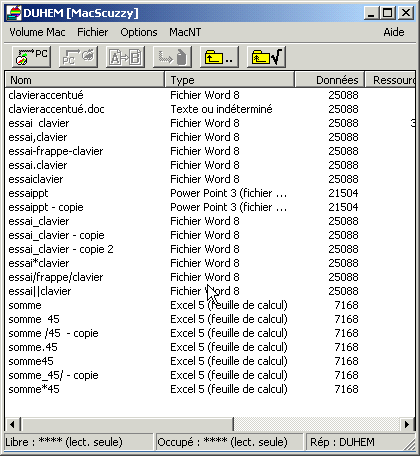Open the Options menu
The image size is (420, 456).
click(x=139, y=32)
